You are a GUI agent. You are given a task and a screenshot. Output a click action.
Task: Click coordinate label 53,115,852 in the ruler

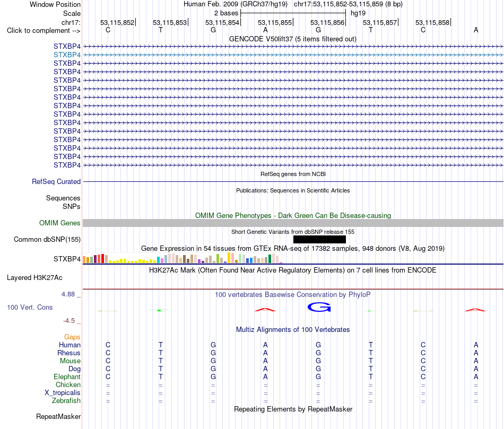click(x=117, y=22)
